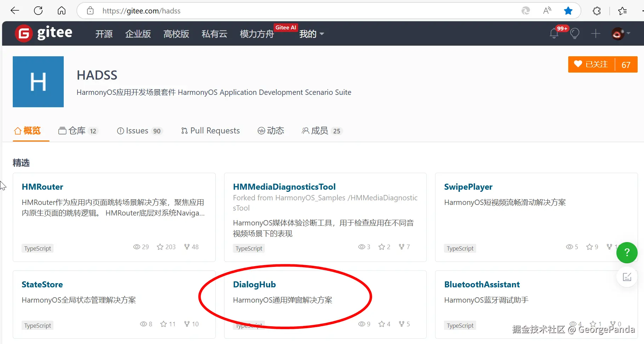View the 67 followers count

tap(626, 65)
